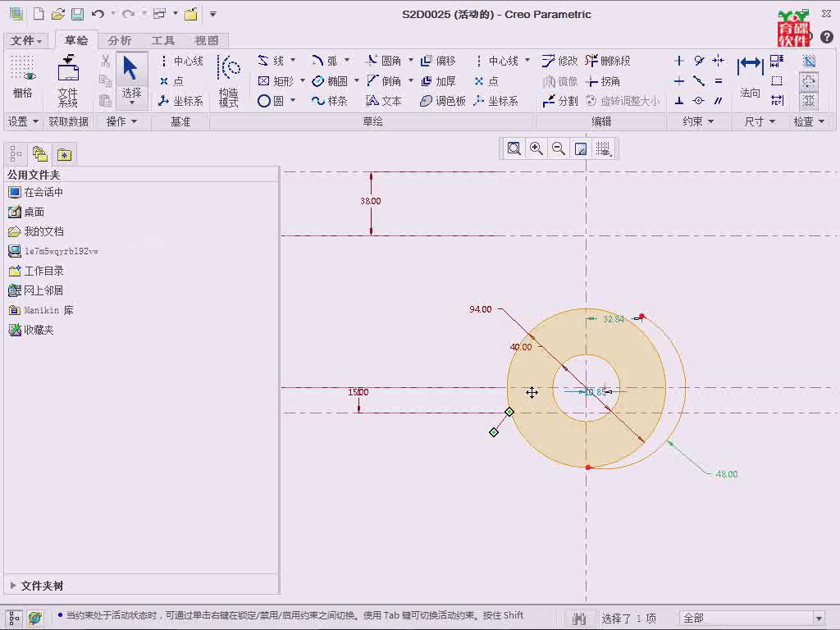Click the Corner (拐角) trim tool

603,81
